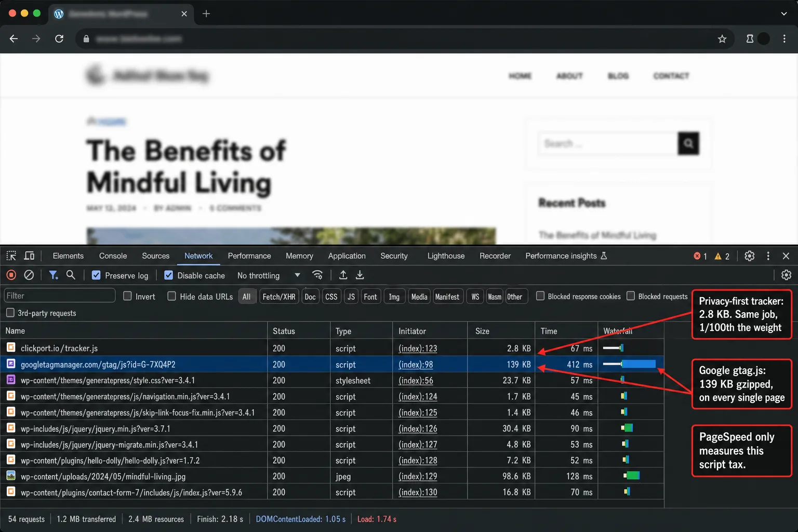The width and height of the screenshot is (798, 532).
Task: Open network search magnifier
Action: click(x=71, y=275)
